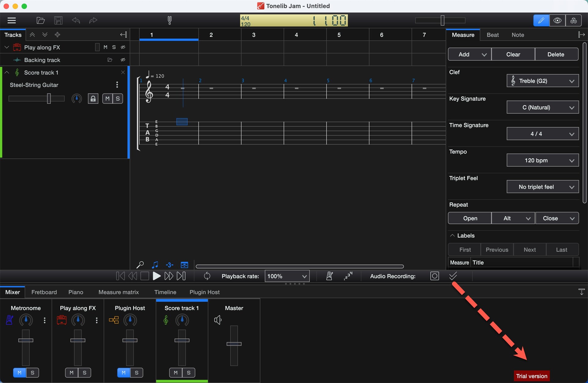Click the blue layout icon under score
The image size is (588, 383).
(184, 265)
